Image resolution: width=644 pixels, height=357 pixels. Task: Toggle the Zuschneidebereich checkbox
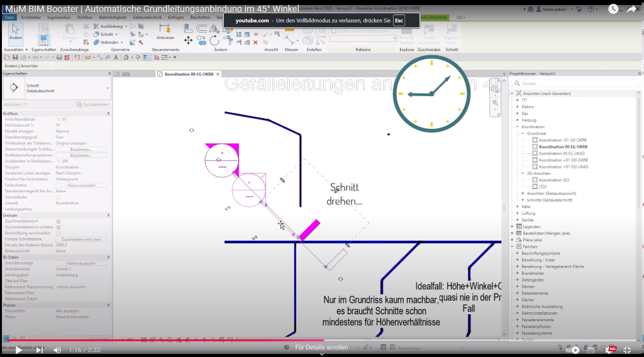(58, 221)
